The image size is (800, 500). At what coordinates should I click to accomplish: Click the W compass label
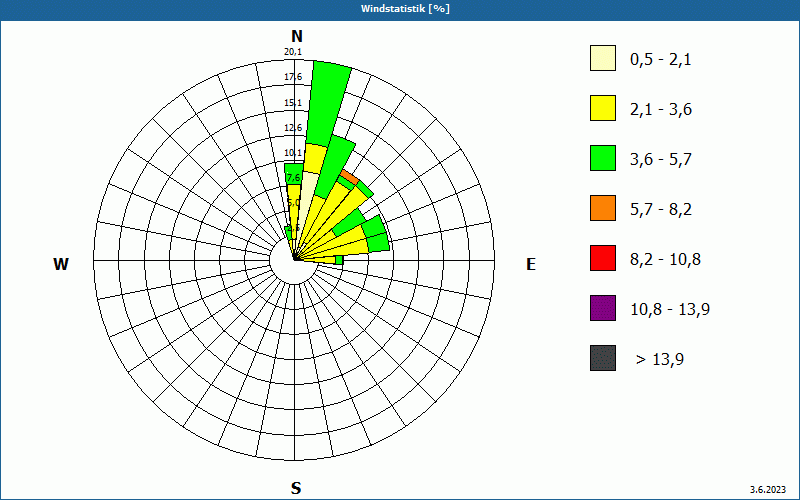[61, 264]
